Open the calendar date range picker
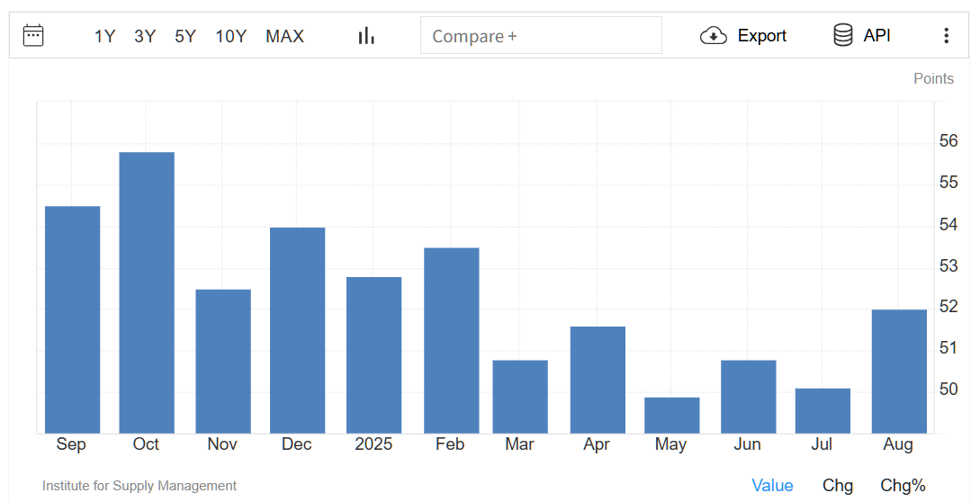Image resolution: width=980 pixels, height=502 pixels. pos(33,36)
